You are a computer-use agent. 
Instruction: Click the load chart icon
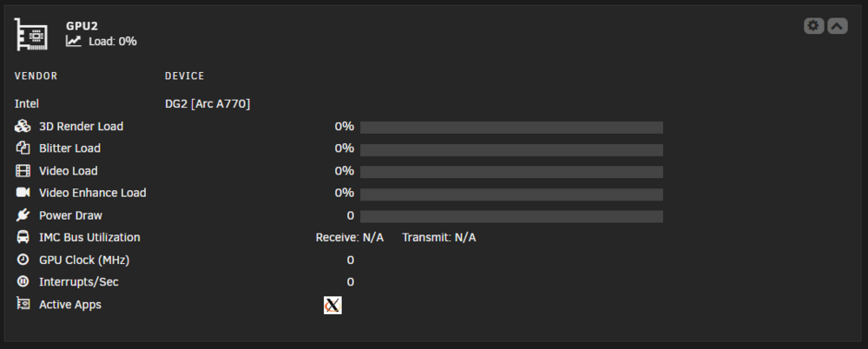click(x=74, y=41)
